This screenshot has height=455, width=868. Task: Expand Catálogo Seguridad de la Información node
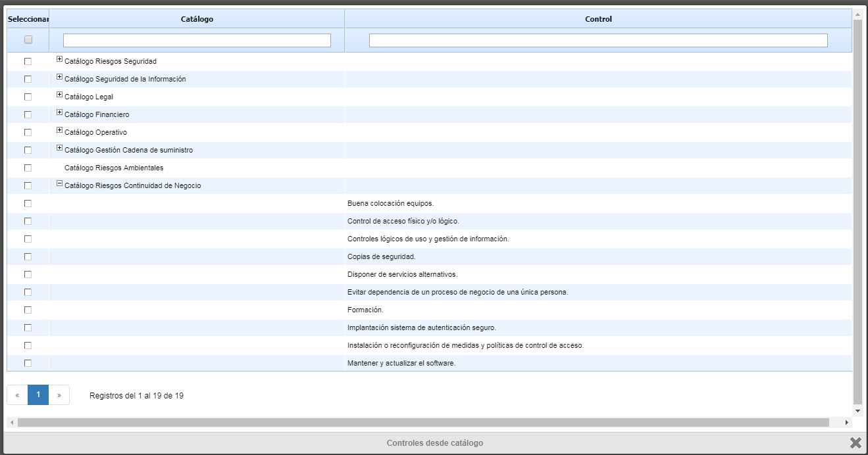click(59, 78)
